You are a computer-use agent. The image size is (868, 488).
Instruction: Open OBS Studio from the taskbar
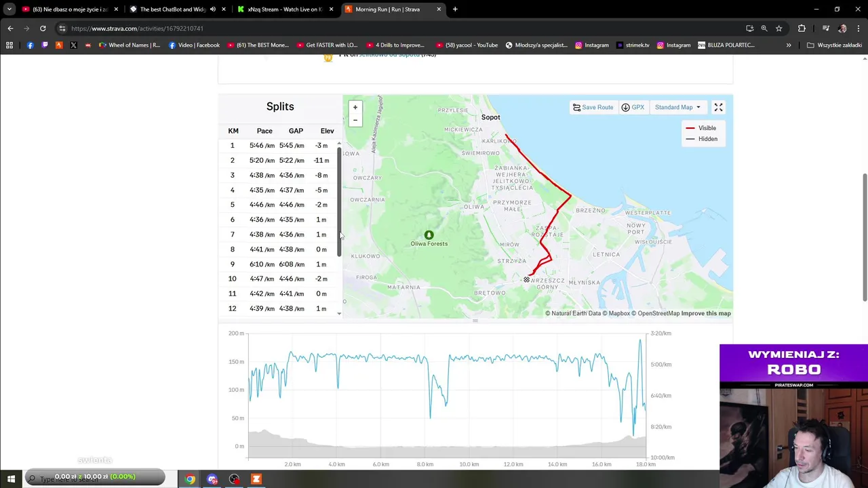[234, 479]
